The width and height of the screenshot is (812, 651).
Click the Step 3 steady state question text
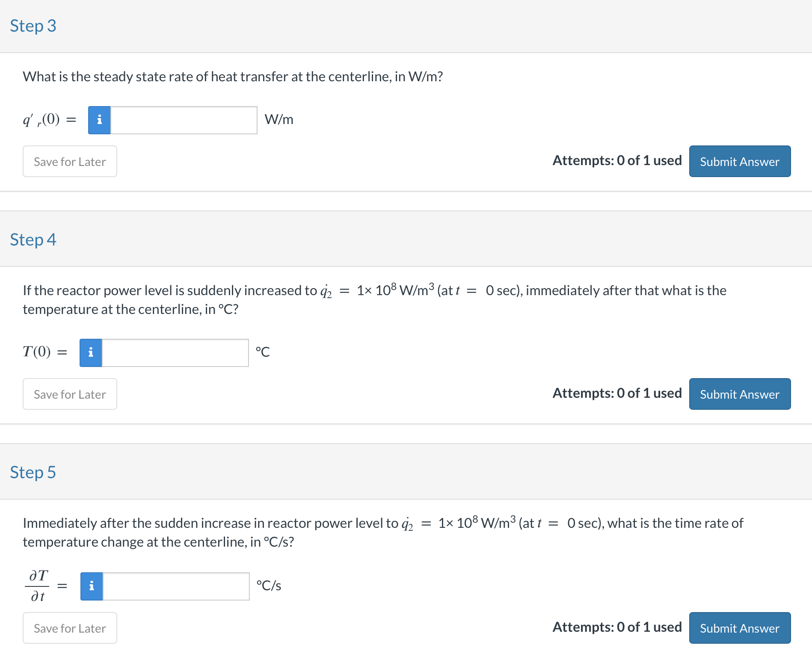coord(233,77)
